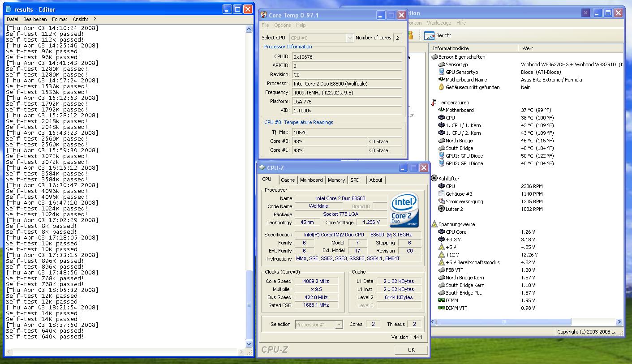
Task: Open the Hilfe menu in the sensor window
Action: click(461, 23)
